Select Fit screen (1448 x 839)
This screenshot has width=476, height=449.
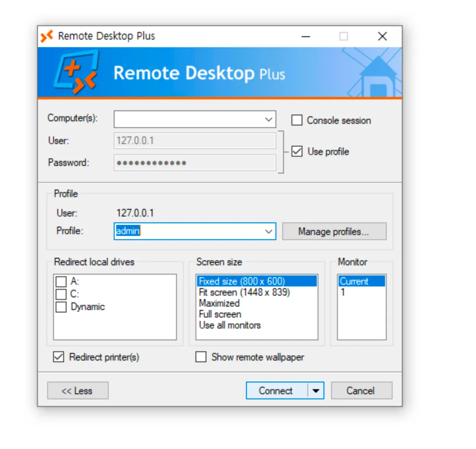pyautogui.click(x=257, y=292)
